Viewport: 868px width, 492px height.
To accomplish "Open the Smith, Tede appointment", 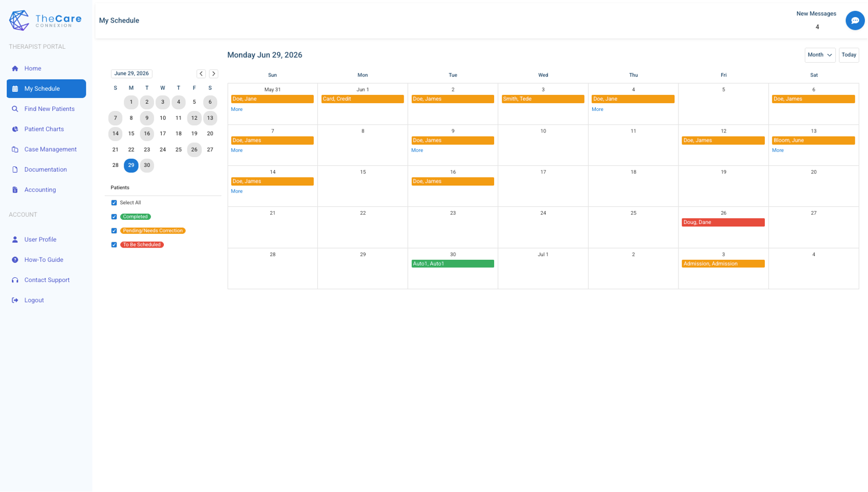I will point(542,99).
